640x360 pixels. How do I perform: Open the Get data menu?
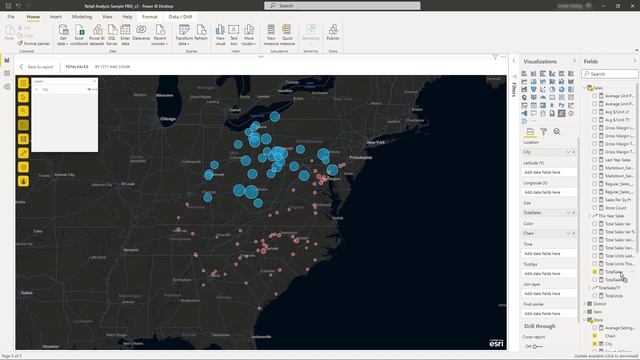62,35
